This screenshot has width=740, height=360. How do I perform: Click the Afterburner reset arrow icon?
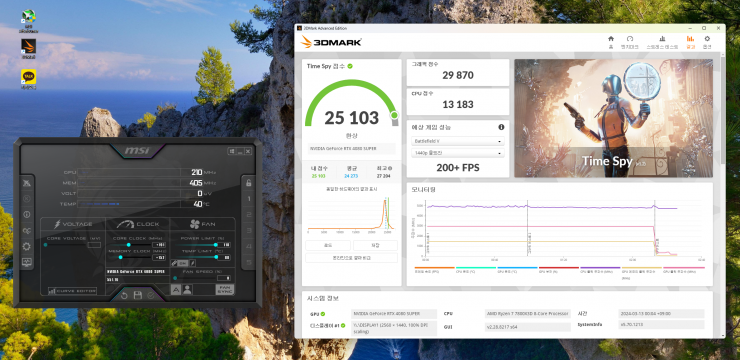124,295
